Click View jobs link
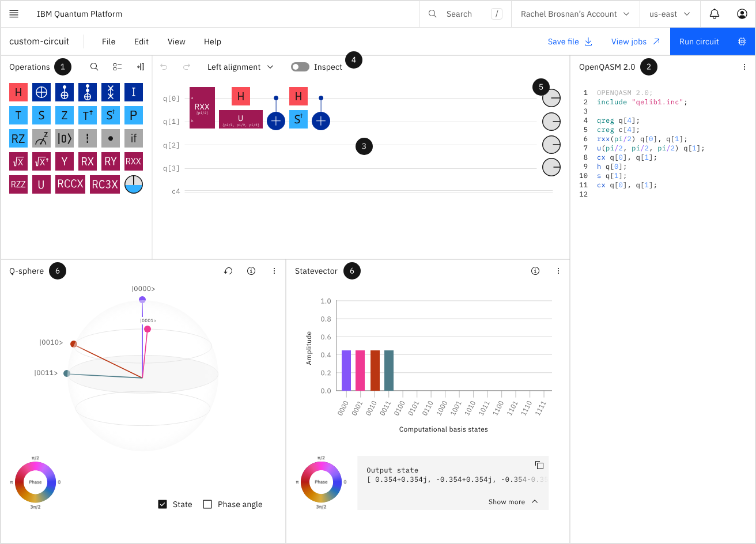756x544 pixels. [x=636, y=41]
